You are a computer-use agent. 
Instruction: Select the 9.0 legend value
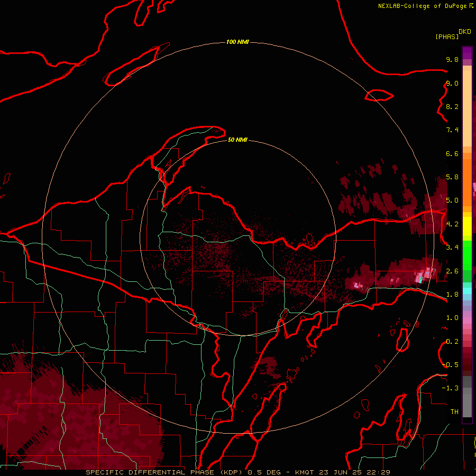452,83
